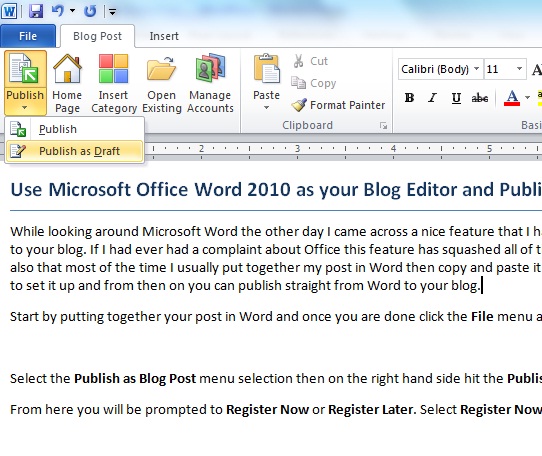Expand the font size dropdown arrow

tap(519, 69)
